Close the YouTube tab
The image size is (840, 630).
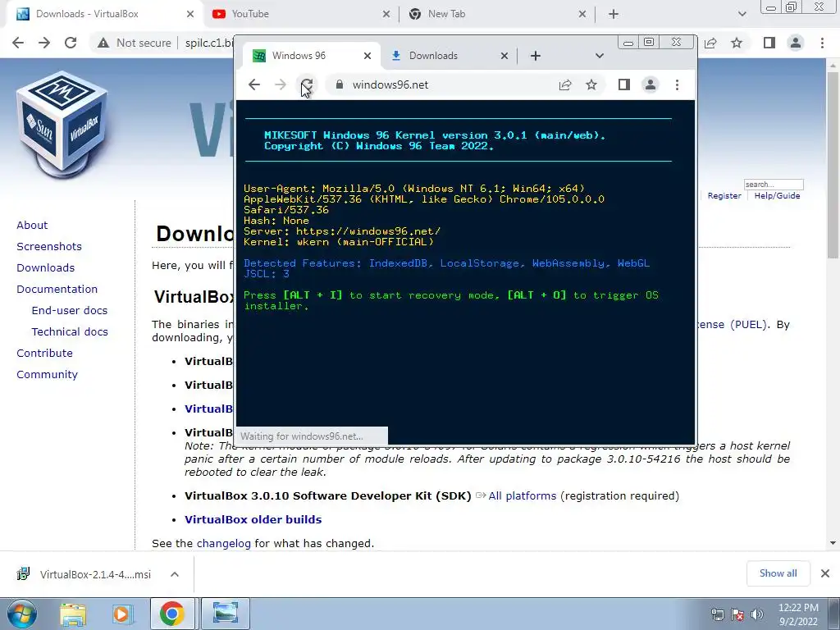pyautogui.click(x=386, y=15)
